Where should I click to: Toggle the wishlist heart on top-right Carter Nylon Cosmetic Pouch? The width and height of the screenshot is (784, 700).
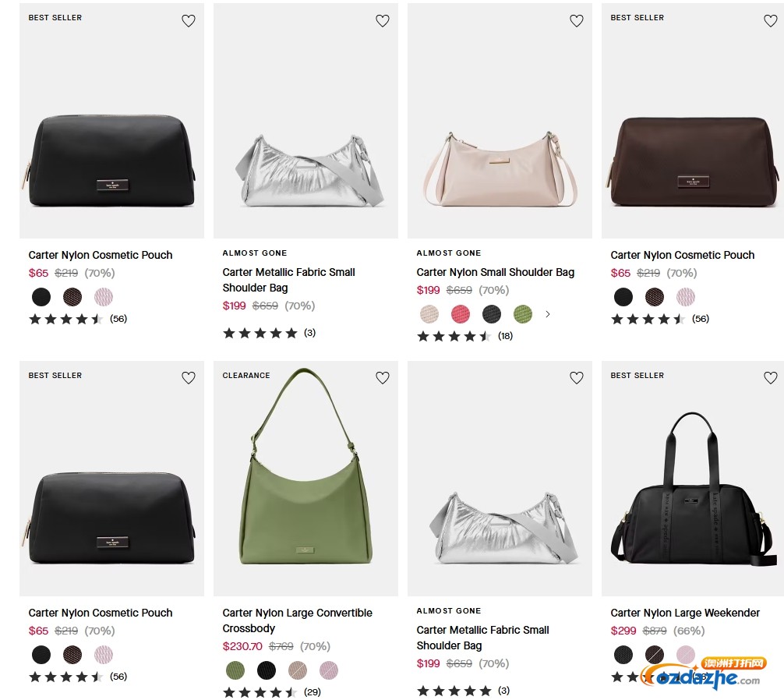point(770,21)
